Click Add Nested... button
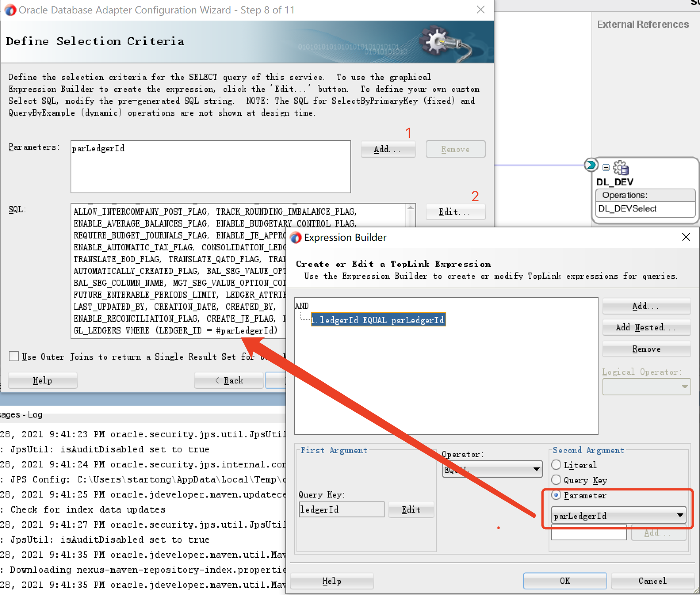700x595 pixels. coord(646,327)
